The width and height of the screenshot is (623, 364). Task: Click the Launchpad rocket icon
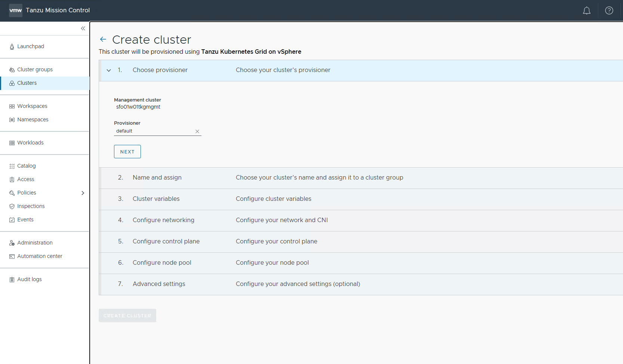pos(12,47)
